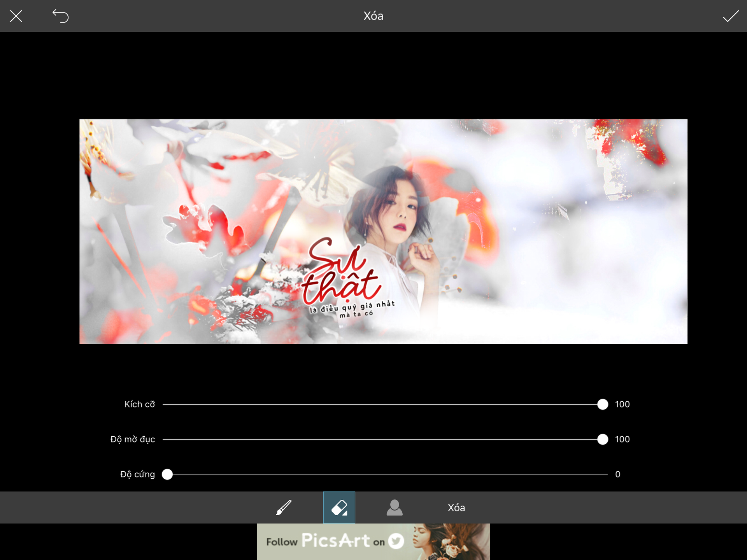Tap the Độ cứng label
This screenshot has width=747, height=560.
pyautogui.click(x=137, y=474)
